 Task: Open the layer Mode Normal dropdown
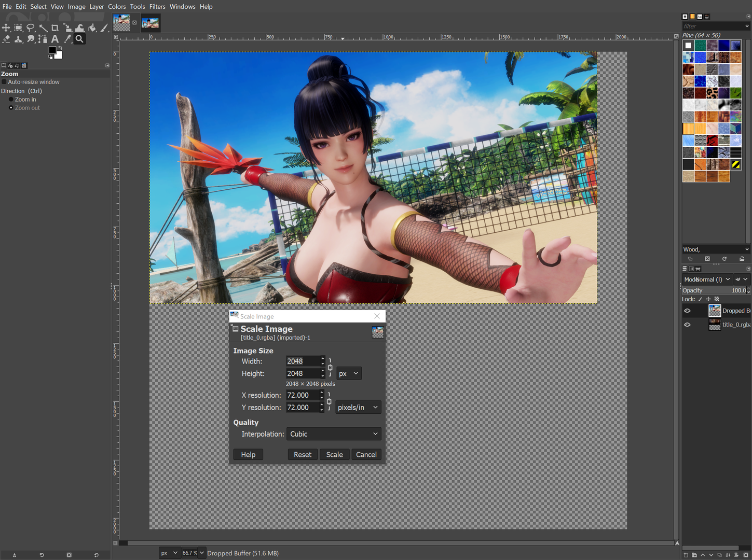pos(707,279)
